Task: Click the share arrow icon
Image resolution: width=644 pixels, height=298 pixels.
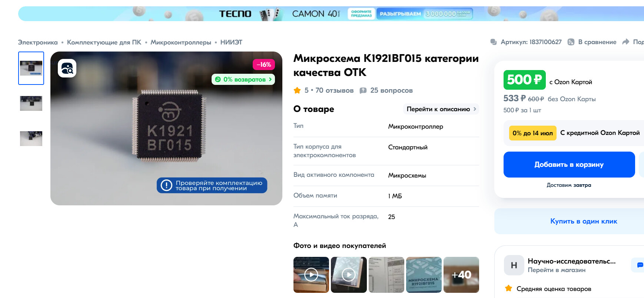Action: click(x=625, y=42)
